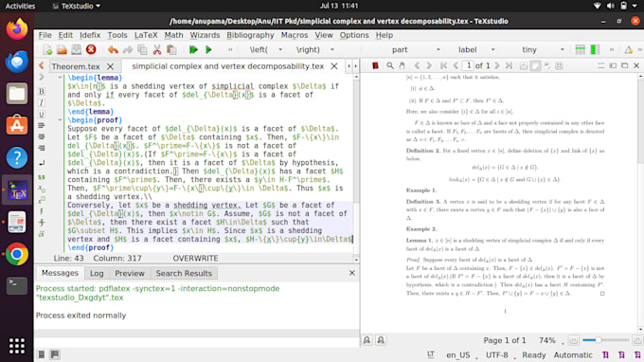Open the Bibliography menu
The image size is (644, 362).
[250, 35]
